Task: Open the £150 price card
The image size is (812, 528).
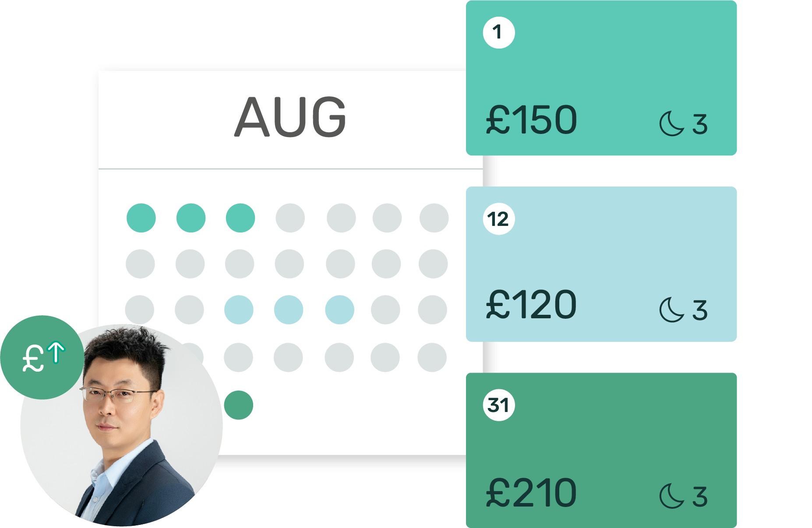Action: coord(601,78)
